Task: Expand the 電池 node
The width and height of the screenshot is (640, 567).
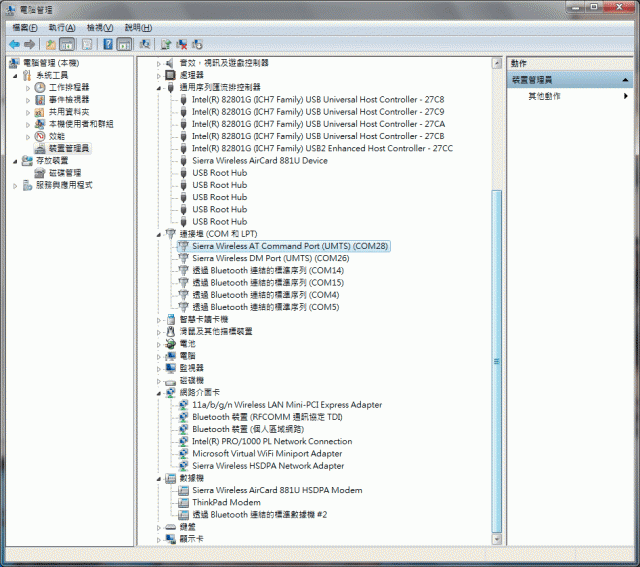Action: pos(159,345)
